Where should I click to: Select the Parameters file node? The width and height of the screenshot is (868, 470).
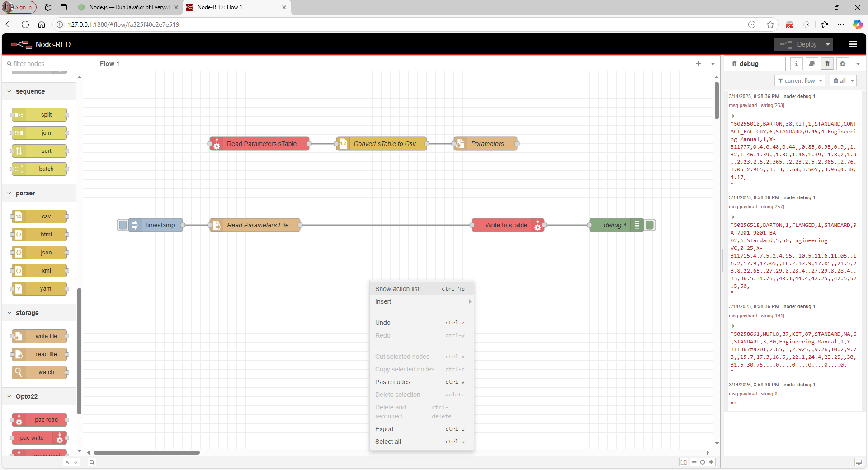(x=486, y=144)
